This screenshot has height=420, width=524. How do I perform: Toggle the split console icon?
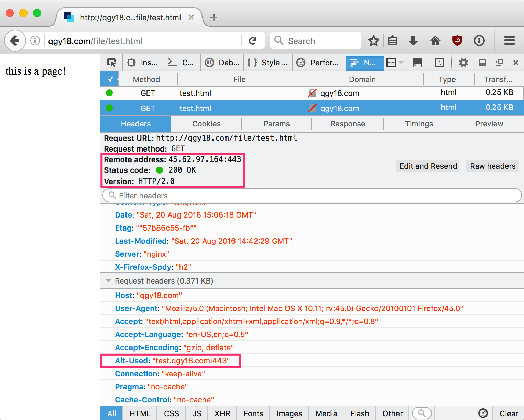pos(417,63)
